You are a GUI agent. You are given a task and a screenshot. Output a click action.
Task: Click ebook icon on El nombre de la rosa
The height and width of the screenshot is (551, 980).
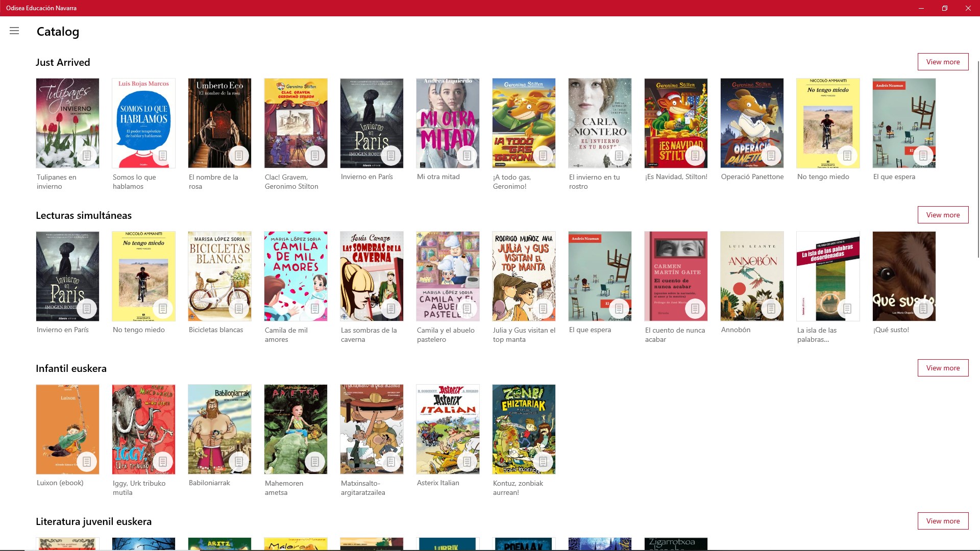239,156
